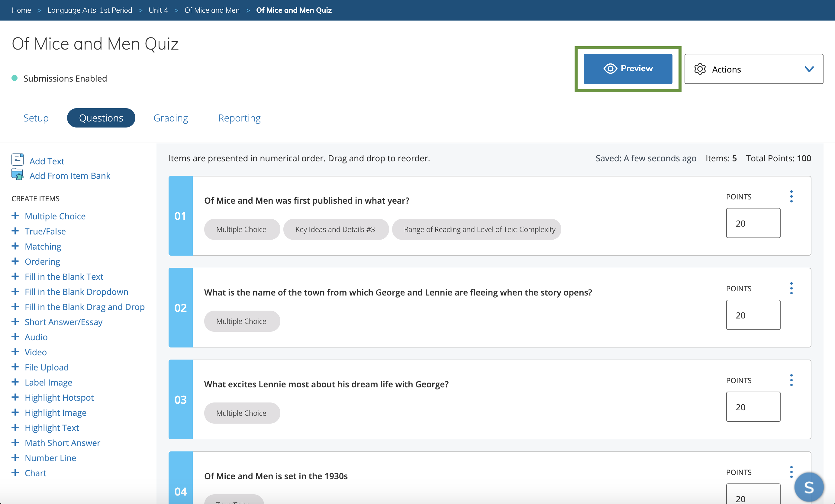Switch to the Grading tab
This screenshot has width=835, height=504.
[171, 118]
